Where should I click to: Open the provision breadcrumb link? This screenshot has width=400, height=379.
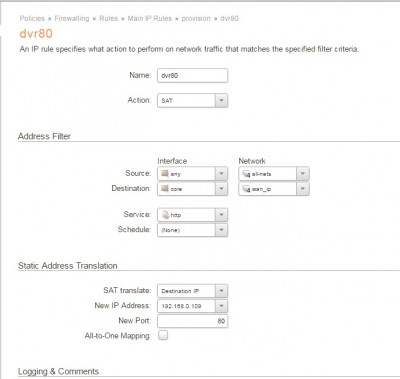coord(196,18)
